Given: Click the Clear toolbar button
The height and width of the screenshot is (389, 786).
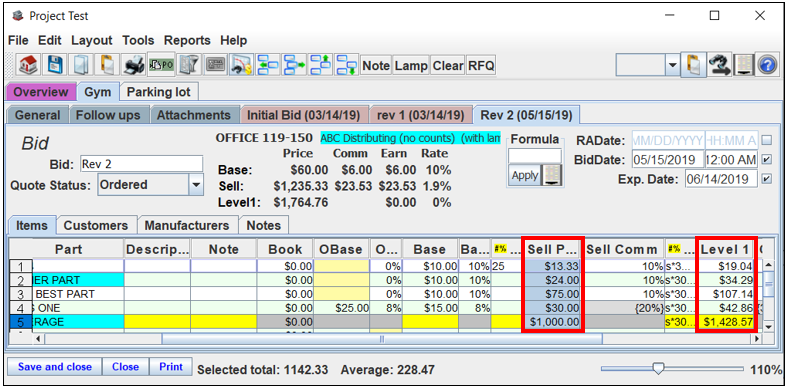Looking at the screenshot, I should click(x=448, y=66).
